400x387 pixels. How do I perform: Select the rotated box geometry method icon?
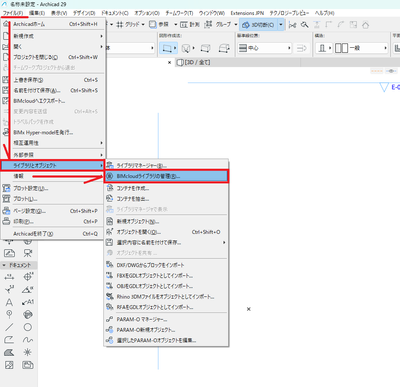click(223, 48)
